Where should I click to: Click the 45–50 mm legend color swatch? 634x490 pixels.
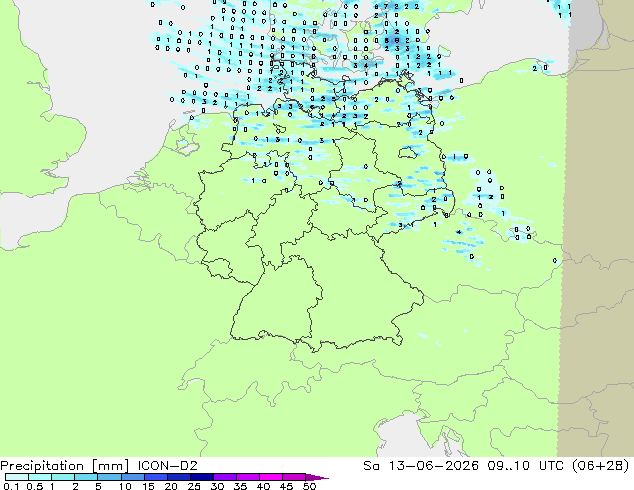point(294,477)
